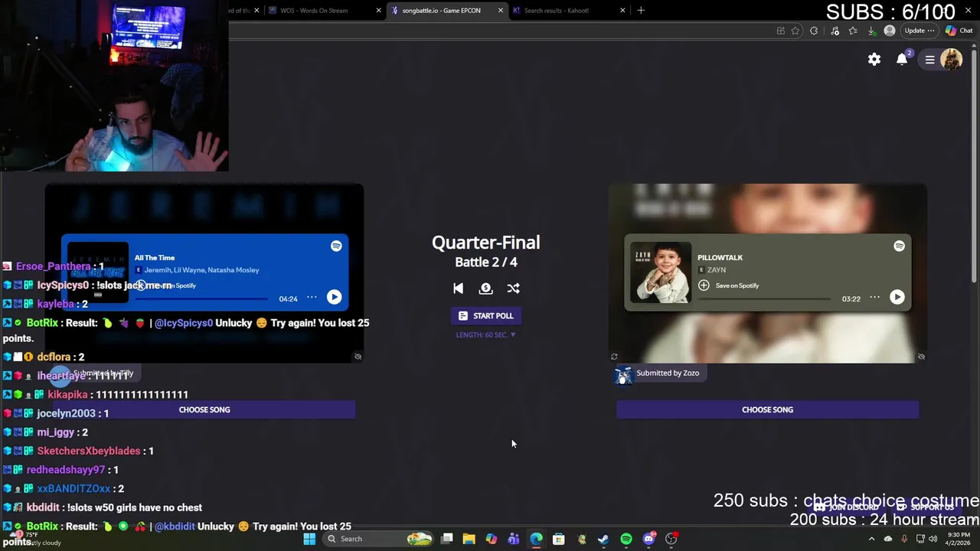This screenshot has width=980, height=551.
Task: Click the Submitted by Zozo avatar
Action: 623,375
